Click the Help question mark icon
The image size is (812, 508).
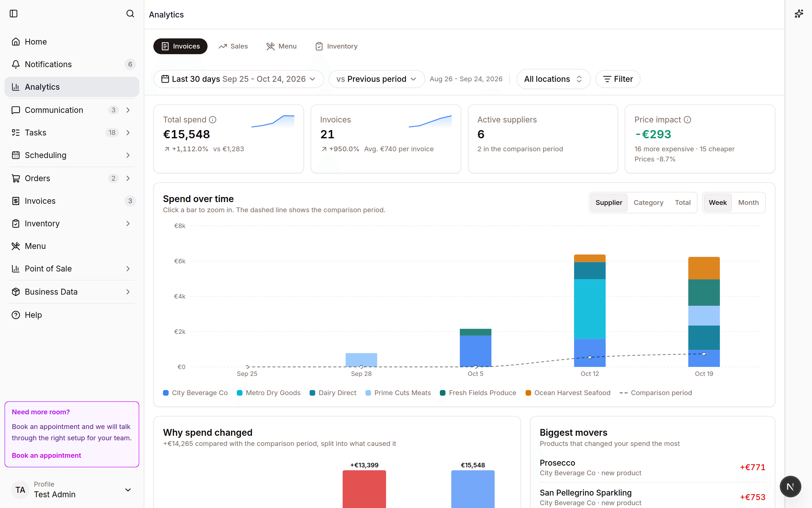[16, 315]
